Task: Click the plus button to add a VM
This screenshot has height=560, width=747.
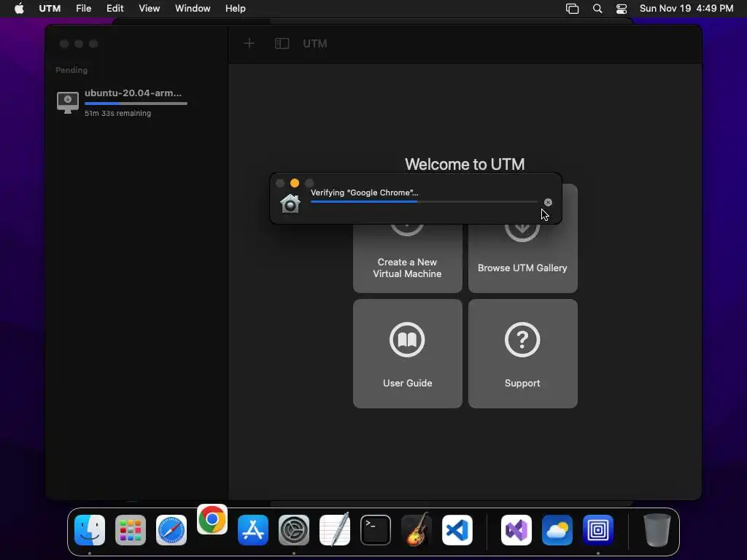Action: [x=249, y=43]
